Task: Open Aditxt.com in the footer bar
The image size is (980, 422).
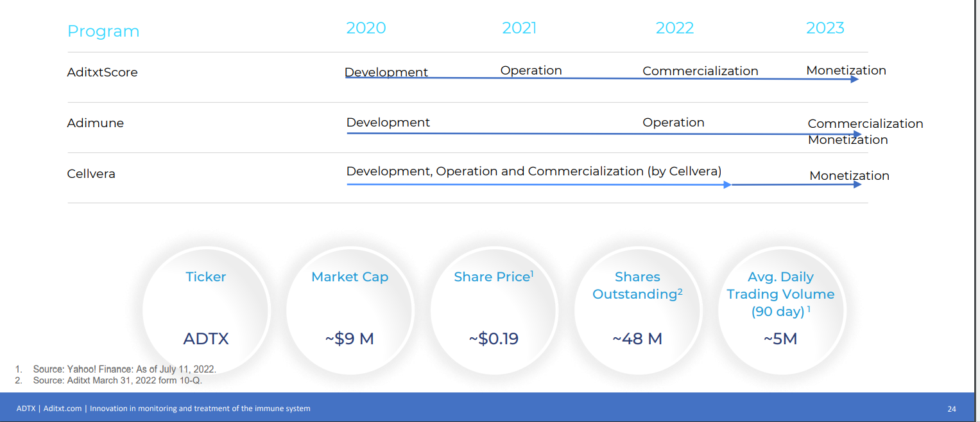Action: coord(62,409)
